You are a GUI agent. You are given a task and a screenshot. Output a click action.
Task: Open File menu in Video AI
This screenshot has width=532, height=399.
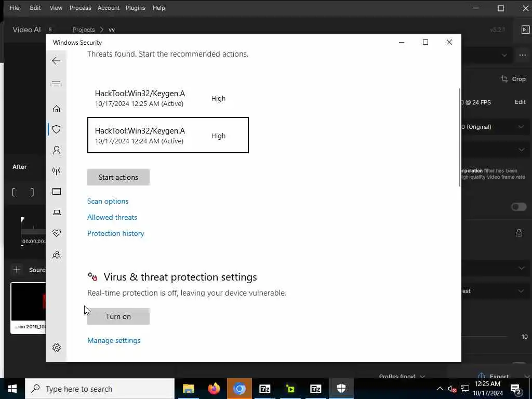pyautogui.click(x=15, y=8)
